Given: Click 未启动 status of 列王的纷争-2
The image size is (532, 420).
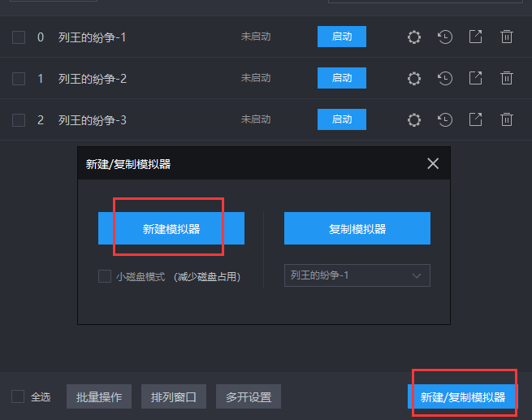Looking at the screenshot, I should pyautogui.click(x=256, y=78).
